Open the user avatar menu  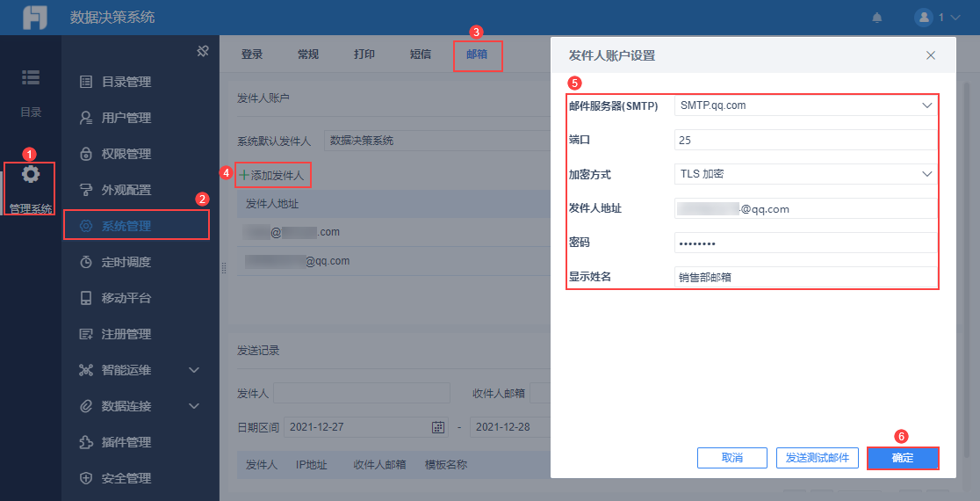pos(923,18)
